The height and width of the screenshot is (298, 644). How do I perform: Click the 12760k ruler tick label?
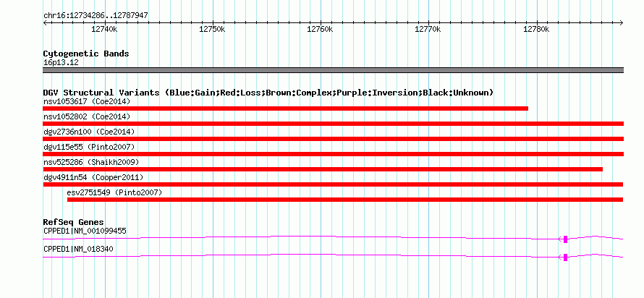(320, 29)
